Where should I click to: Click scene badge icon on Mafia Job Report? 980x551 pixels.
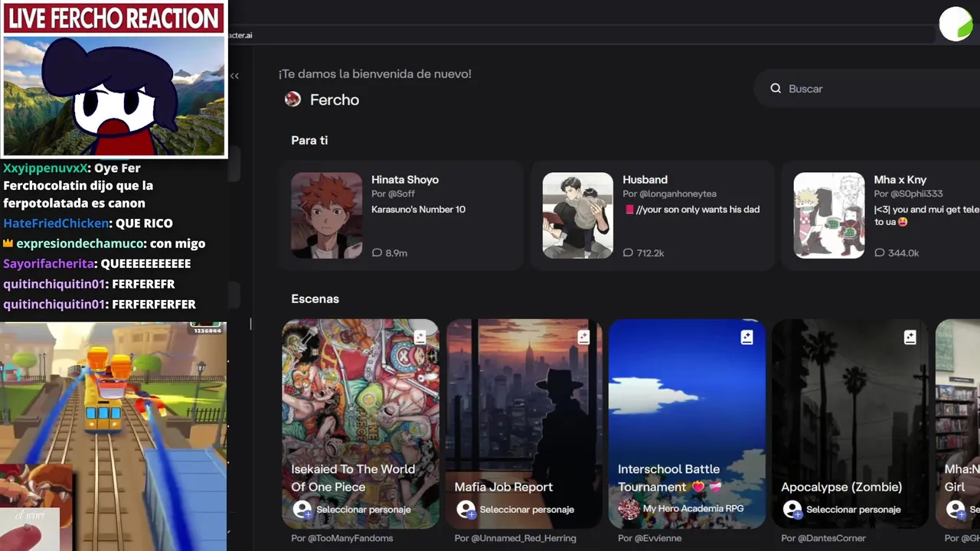(583, 337)
